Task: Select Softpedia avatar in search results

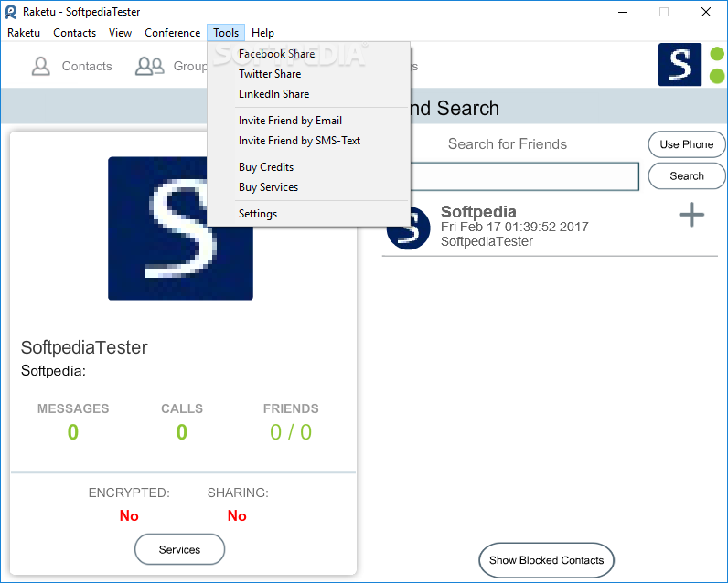Action: (x=409, y=228)
